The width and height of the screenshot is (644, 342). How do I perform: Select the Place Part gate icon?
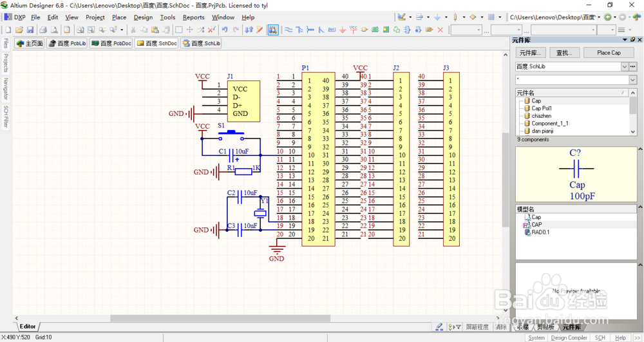tap(365, 30)
